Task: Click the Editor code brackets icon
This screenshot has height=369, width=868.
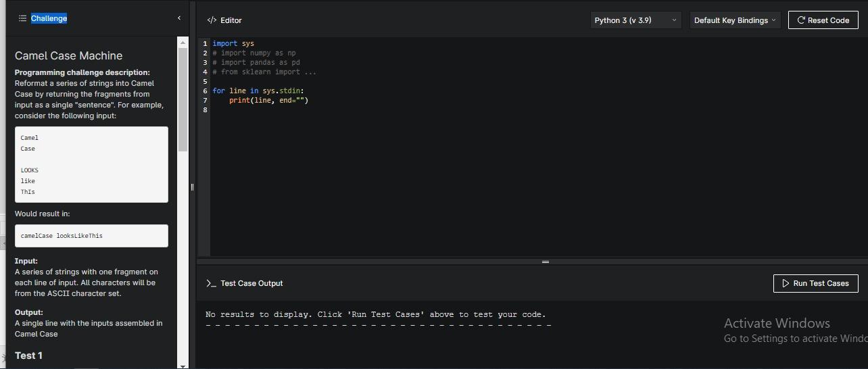Action: coord(212,20)
